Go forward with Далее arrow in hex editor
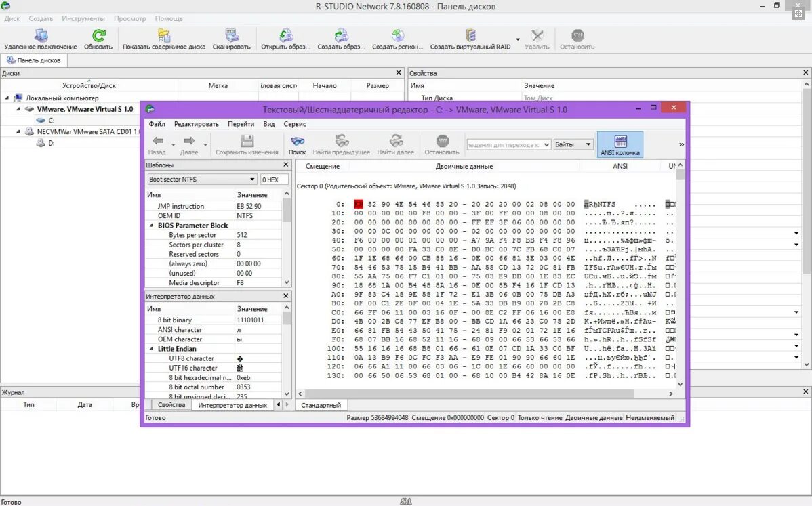Image resolution: width=812 pixels, height=506 pixels. coord(189,141)
